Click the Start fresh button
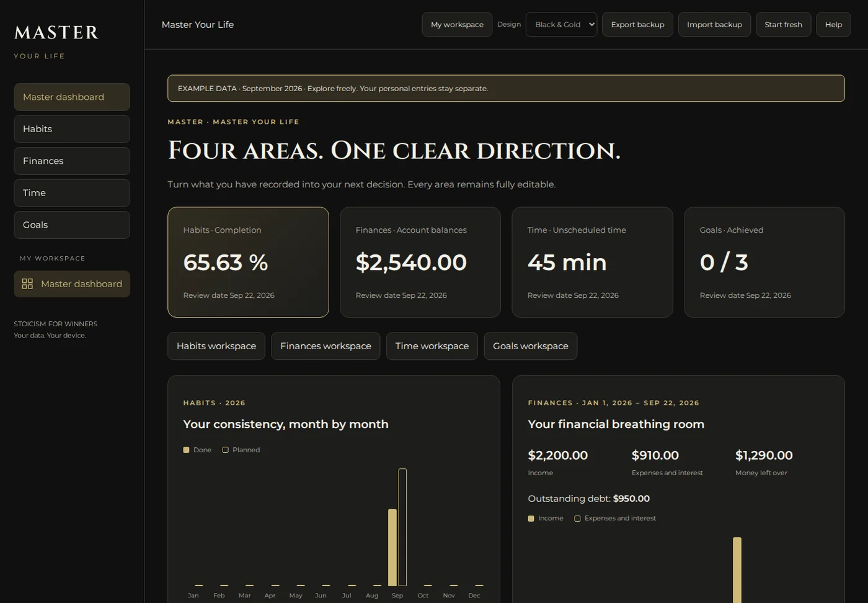 tap(783, 25)
